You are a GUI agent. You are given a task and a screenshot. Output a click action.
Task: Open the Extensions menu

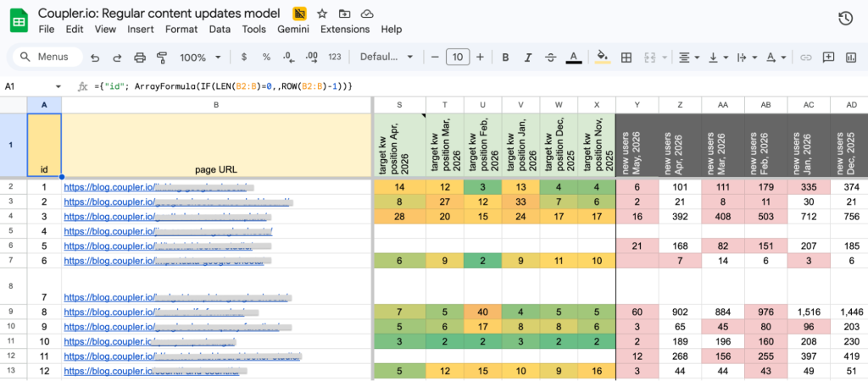pyautogui.click(x=345, y=30)
